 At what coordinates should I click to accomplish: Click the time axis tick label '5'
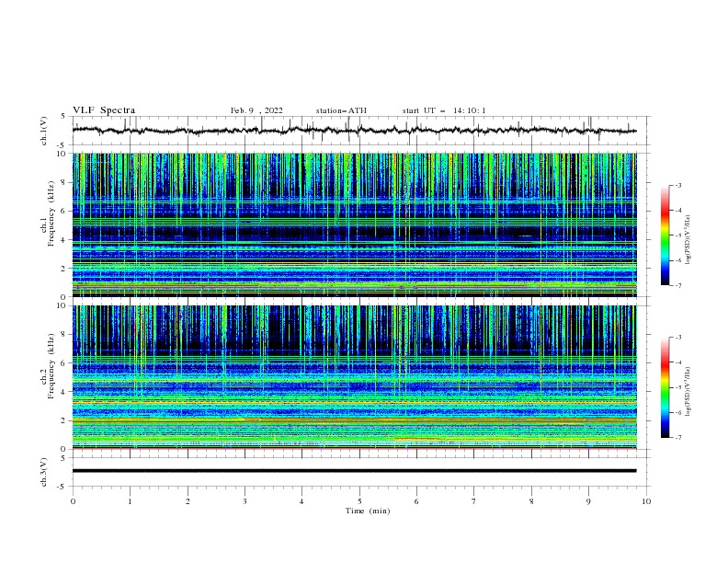359,501
